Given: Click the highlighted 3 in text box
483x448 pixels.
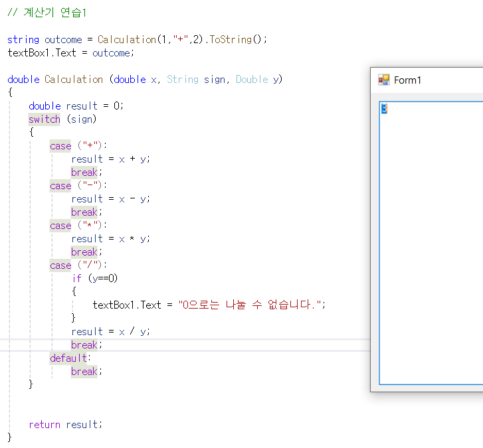Looking at the screenshot, I should click(384, 108).
